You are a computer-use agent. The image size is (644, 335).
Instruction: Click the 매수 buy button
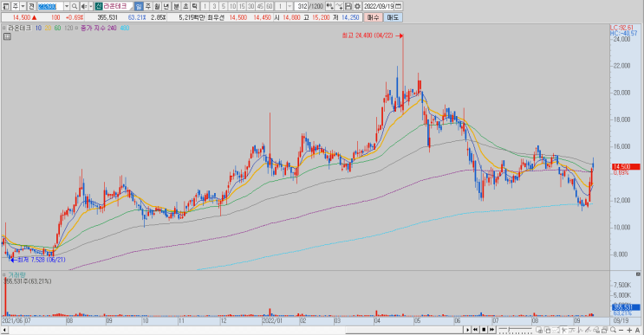pyautogui.click(x=373, y=17)
